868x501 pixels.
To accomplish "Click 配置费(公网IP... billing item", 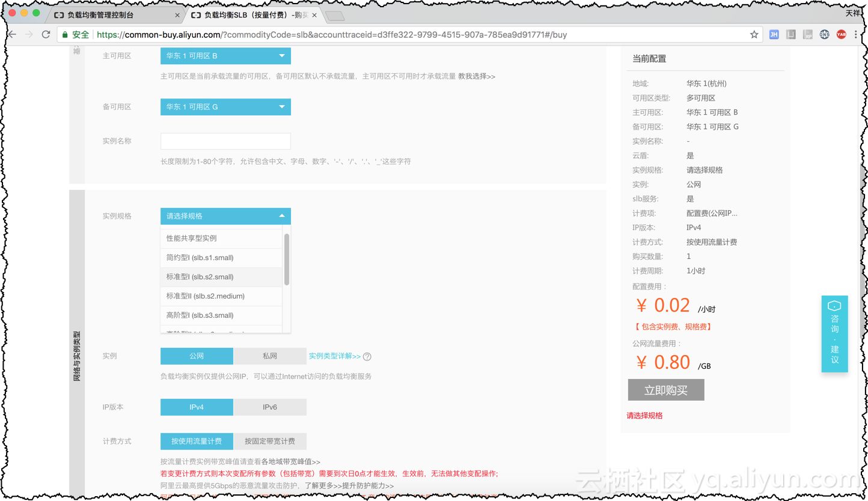I will coord(712,213).
